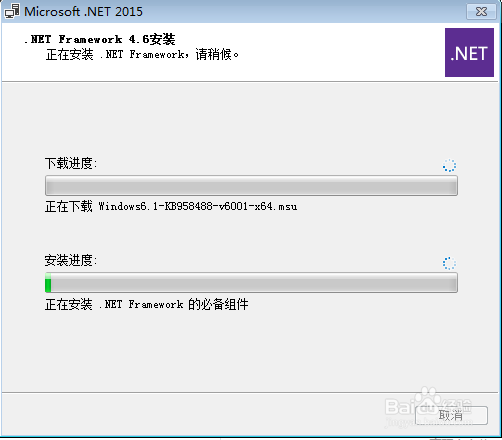Click the installer icon in title bar
The width and height of the screenshot is (502, 440).
click(x=12, y=12)
